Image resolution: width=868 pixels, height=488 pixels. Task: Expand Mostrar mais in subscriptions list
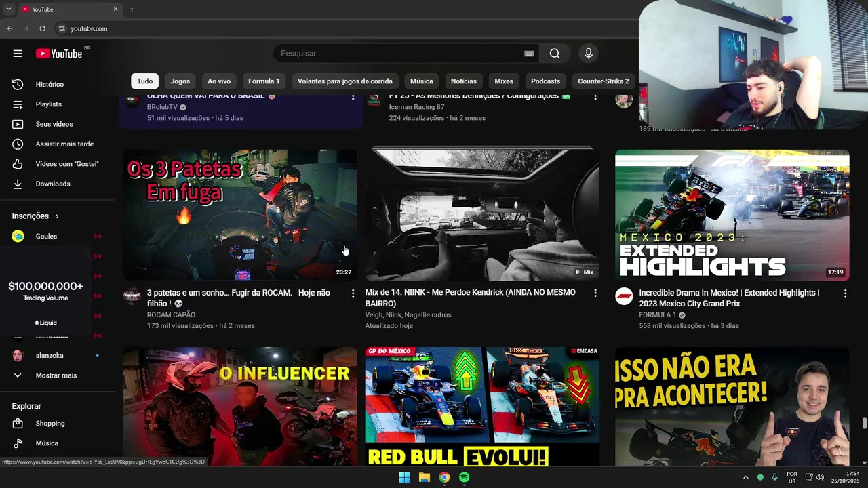click(x=58, y=375)
